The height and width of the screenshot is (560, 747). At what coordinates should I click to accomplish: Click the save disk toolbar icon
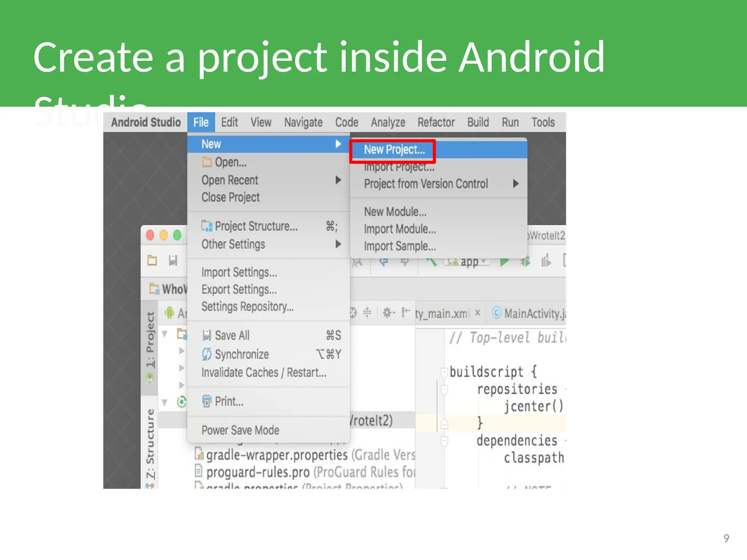(173, 260)
